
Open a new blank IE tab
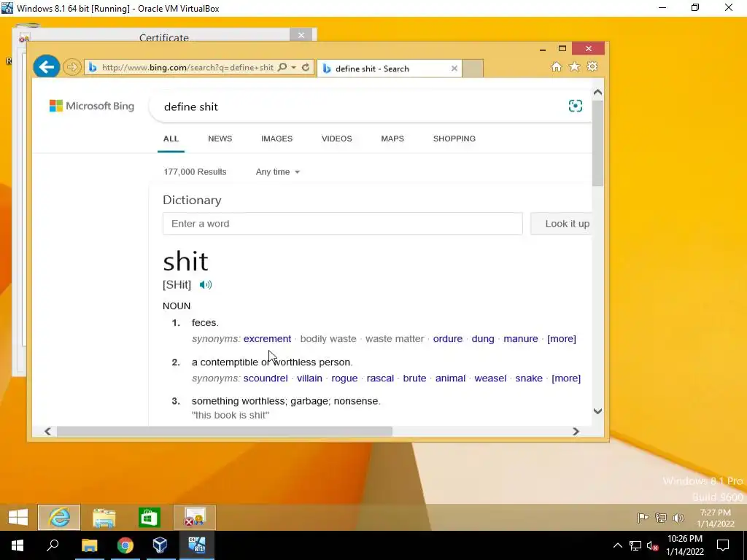click(x=473, y=69)
